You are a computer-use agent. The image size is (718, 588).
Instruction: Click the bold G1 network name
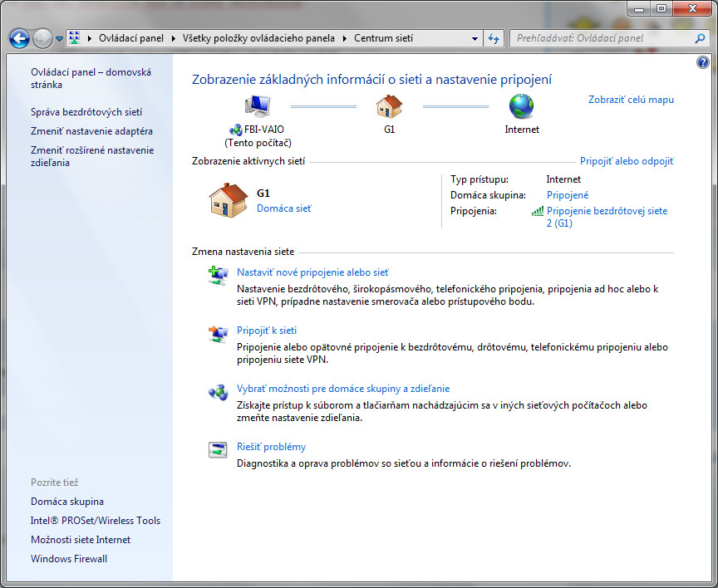point(263,194)
